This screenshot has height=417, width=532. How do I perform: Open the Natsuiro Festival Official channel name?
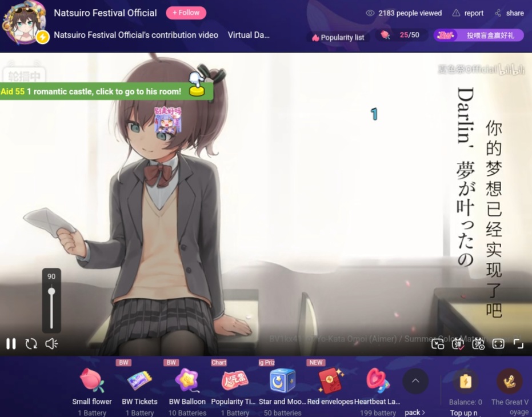pyautogui.click(x=105, y=13)
